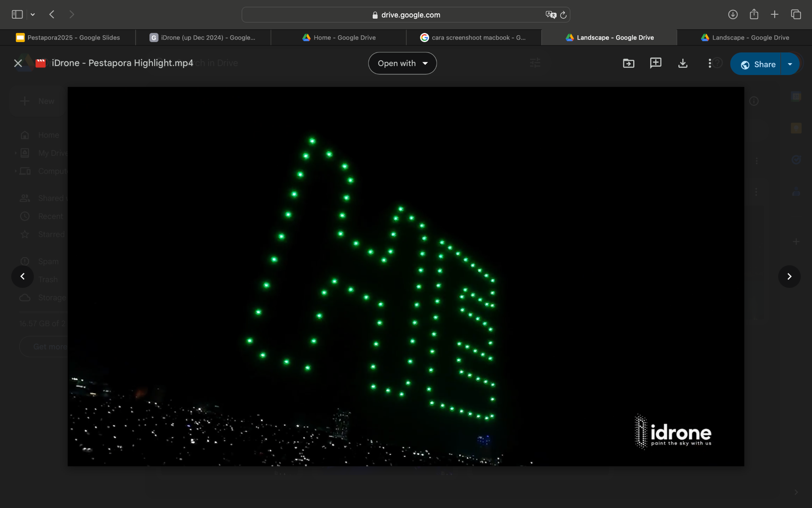Switch to Pestapora2025 - Google Slides tab

(68, 37)
